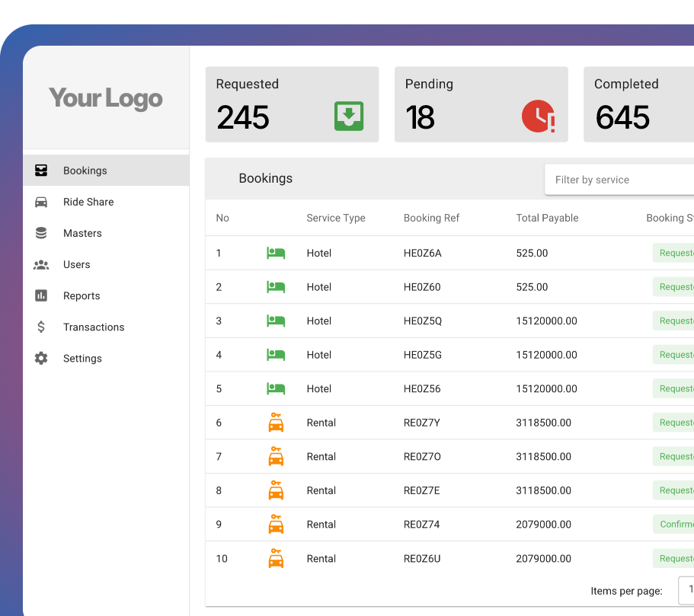Click the Confirmed status badge for RE0Z74

tap(673, 524)
